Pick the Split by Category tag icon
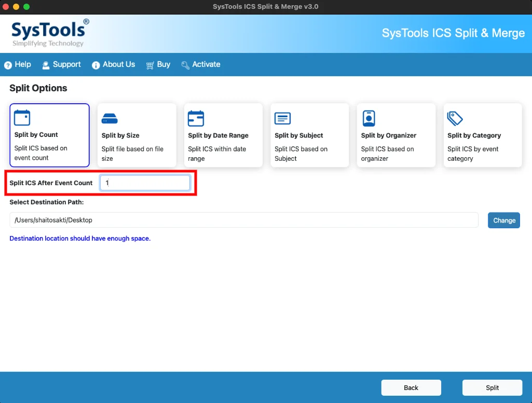This screenshot has width=532, height=403. click(x=455, y=118)
